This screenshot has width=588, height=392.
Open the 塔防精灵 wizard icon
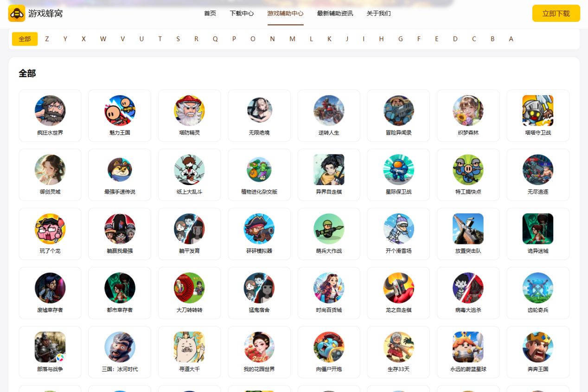coord(189,110)
